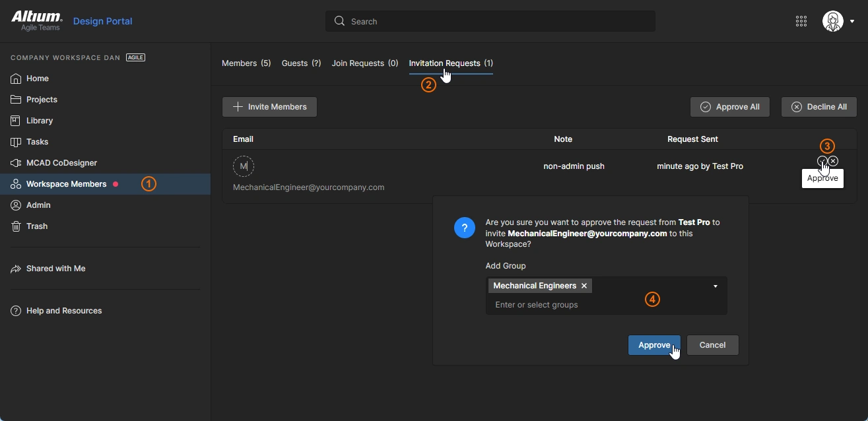Expand the profile dropdown arrow

click(852, 22)
